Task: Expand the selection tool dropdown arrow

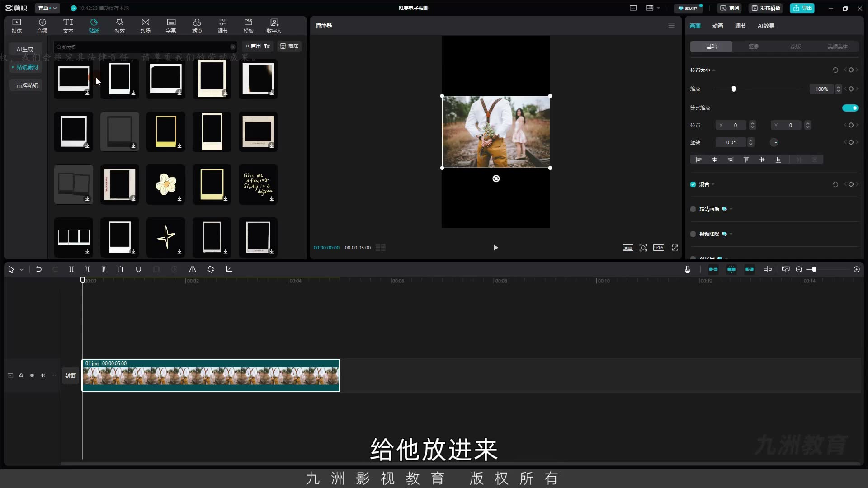Action: (21, 270)
